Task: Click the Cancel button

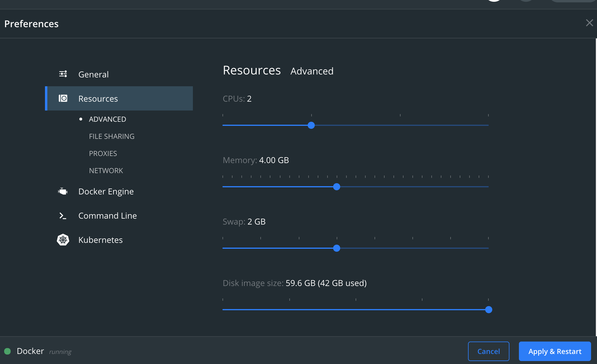Action: [488, 351]
